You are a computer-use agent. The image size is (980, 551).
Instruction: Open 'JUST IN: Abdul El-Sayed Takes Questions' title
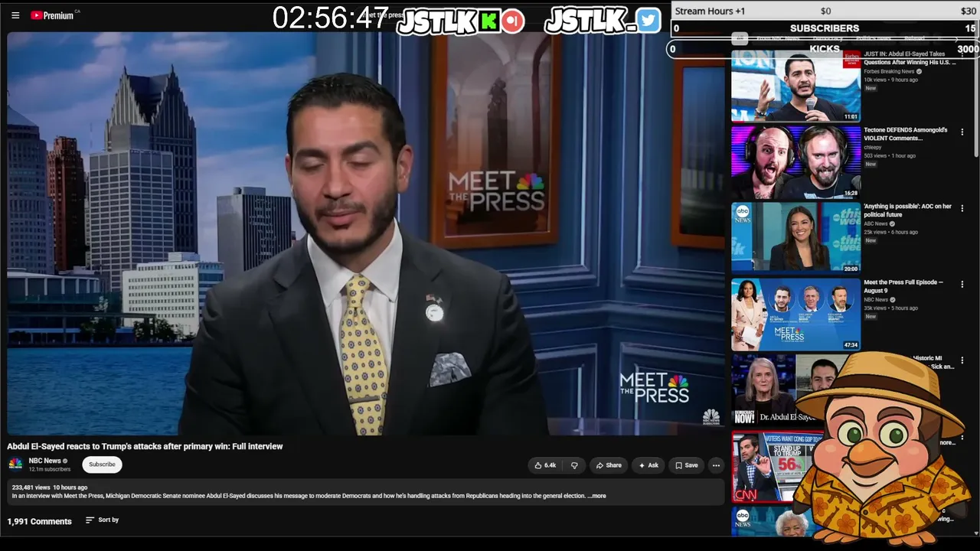(x=910, y=58)
